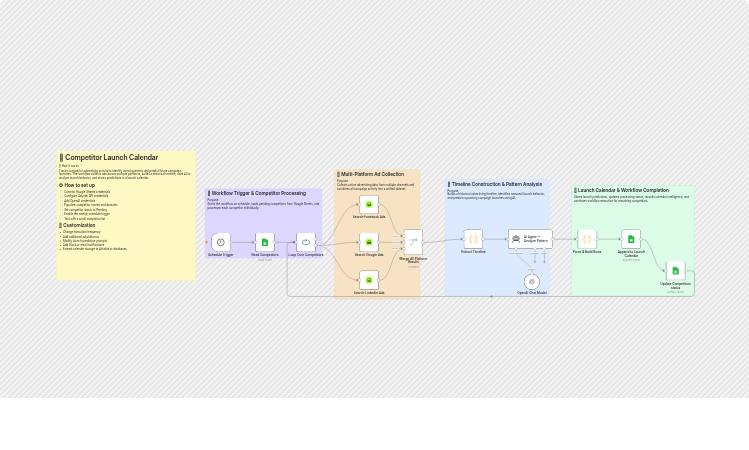Open the Search Google Ads node
This screenshot has height=450, width=749.
click(369, 242)
